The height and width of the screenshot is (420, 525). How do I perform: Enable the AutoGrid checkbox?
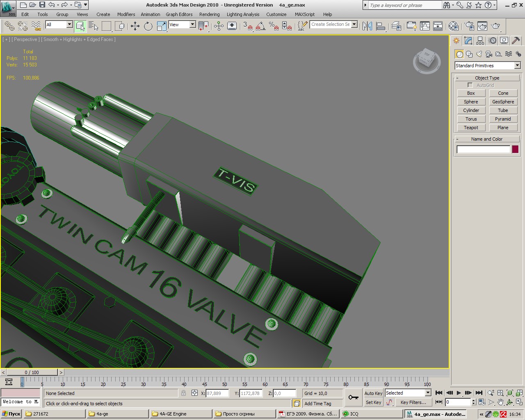(470, 85)
